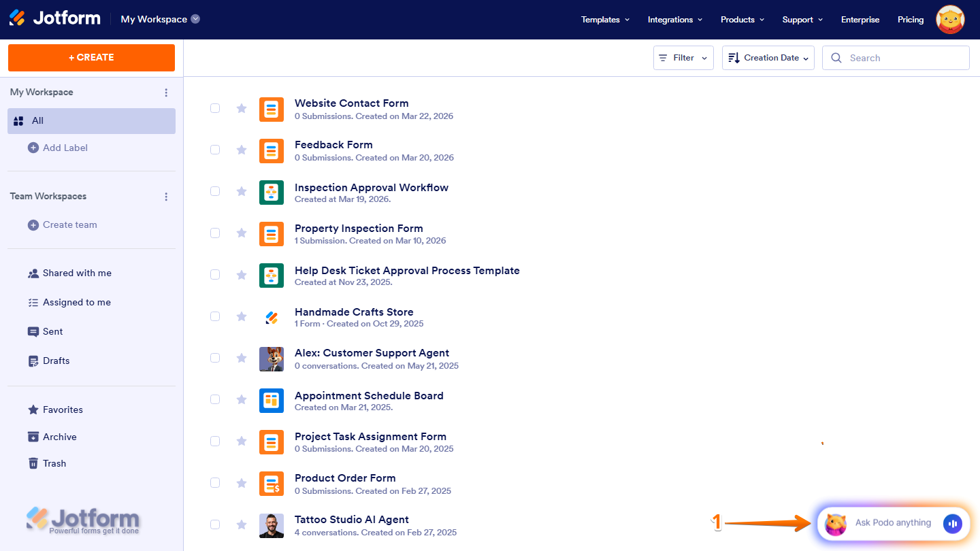Open the Team Workspaces three-dot options
The width and height of the screenshot is (980, 551).
[x=166, y=197]
